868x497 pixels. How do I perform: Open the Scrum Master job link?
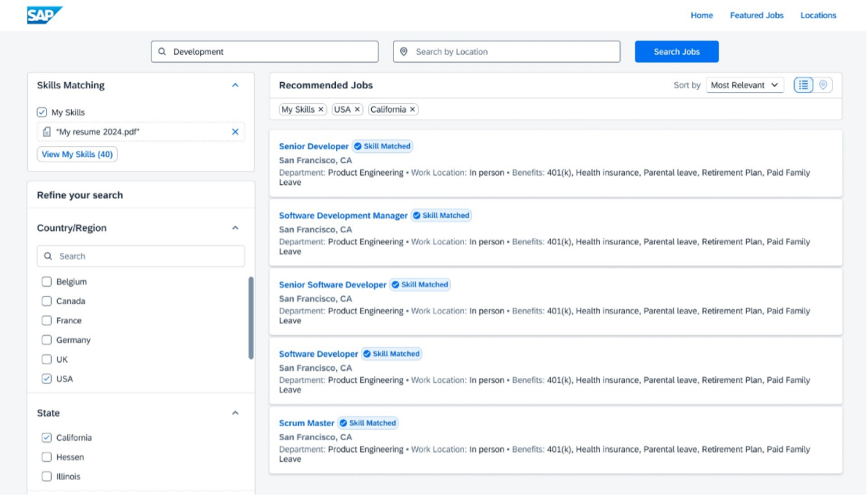[307, 423]
